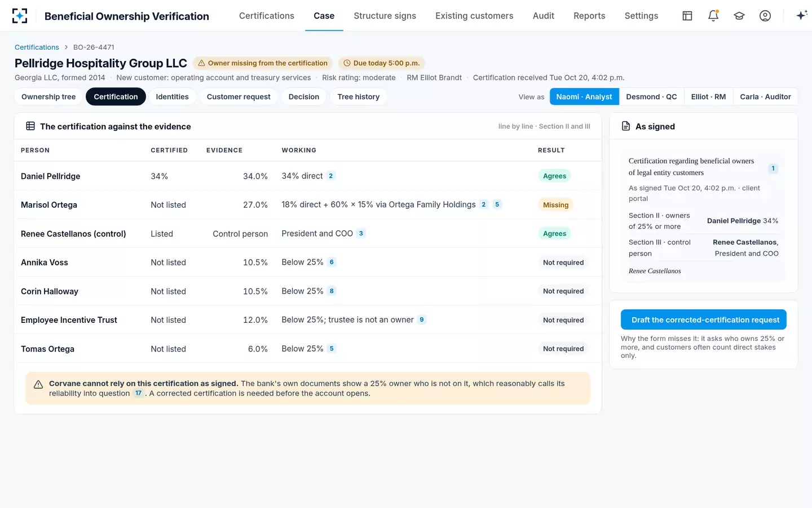Image resolution: width=812 pixels, height=508 pixels.
Task: Switch to the Identities tab
Action: 173,97
